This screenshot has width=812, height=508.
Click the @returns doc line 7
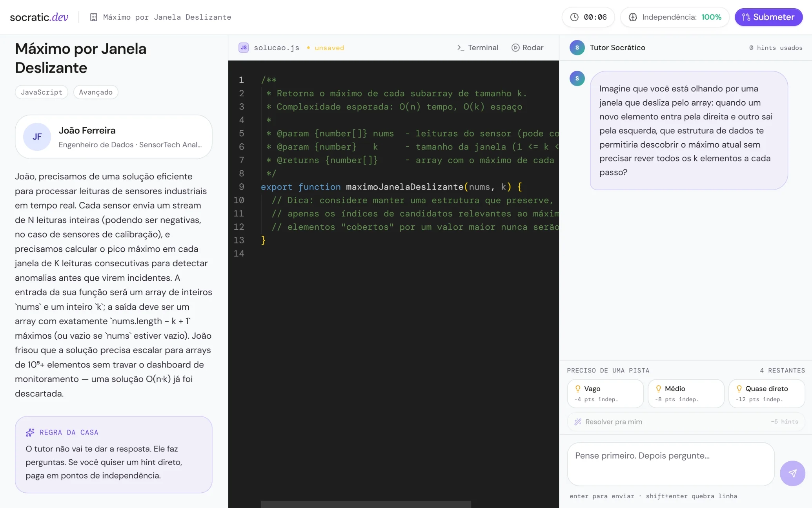point(410,160)
